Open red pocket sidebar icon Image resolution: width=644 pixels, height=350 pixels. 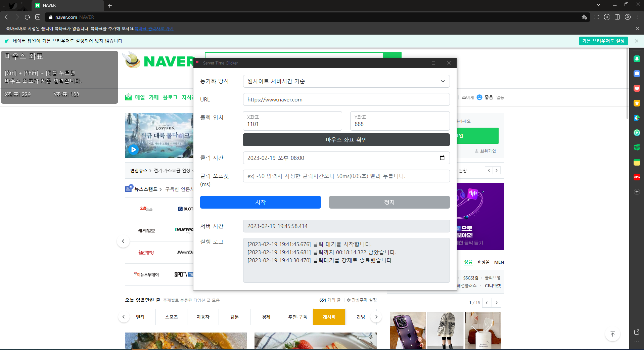coord(637,88)
